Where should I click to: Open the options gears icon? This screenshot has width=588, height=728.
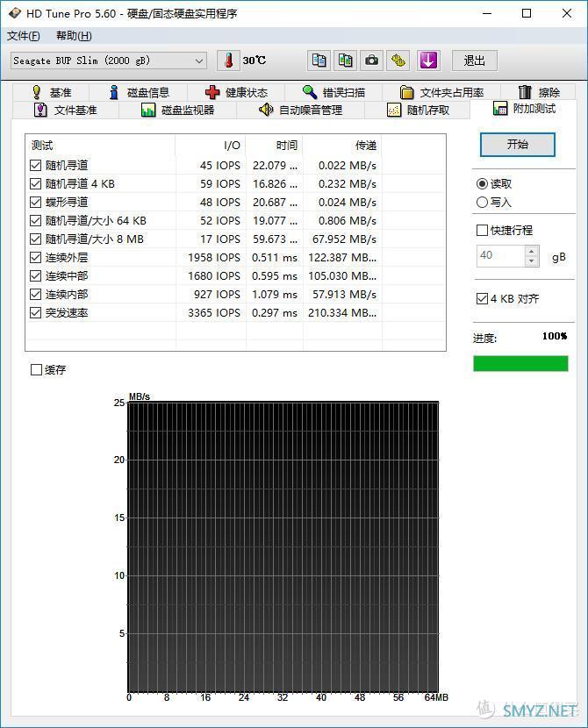[398, 61]
